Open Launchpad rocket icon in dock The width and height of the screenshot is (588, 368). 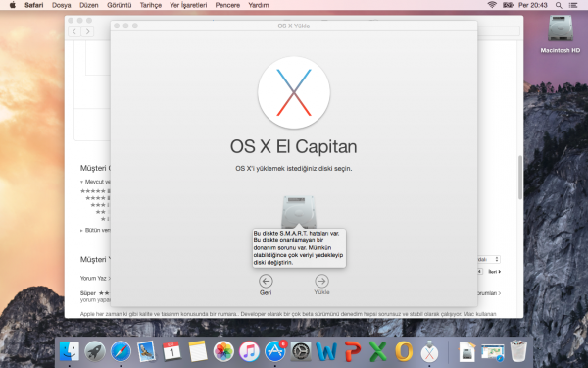coord(95,352)
